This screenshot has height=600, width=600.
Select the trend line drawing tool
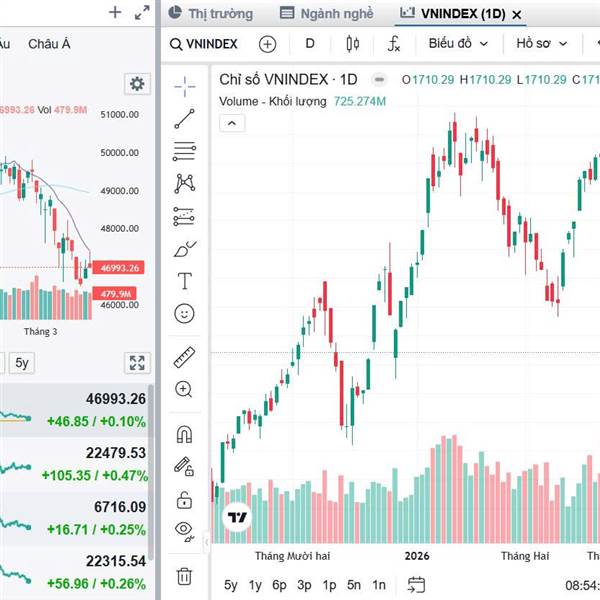pyautogui.click(x=185, y=120)
